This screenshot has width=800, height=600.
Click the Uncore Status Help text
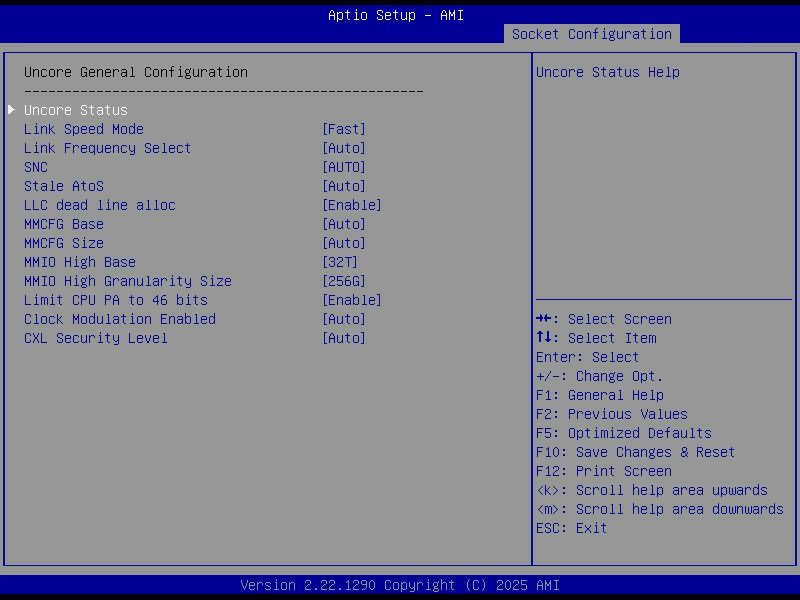[608, 72]
